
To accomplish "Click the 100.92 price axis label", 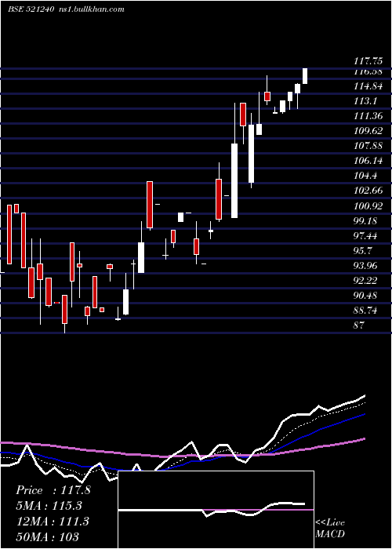I will [368, 205].
